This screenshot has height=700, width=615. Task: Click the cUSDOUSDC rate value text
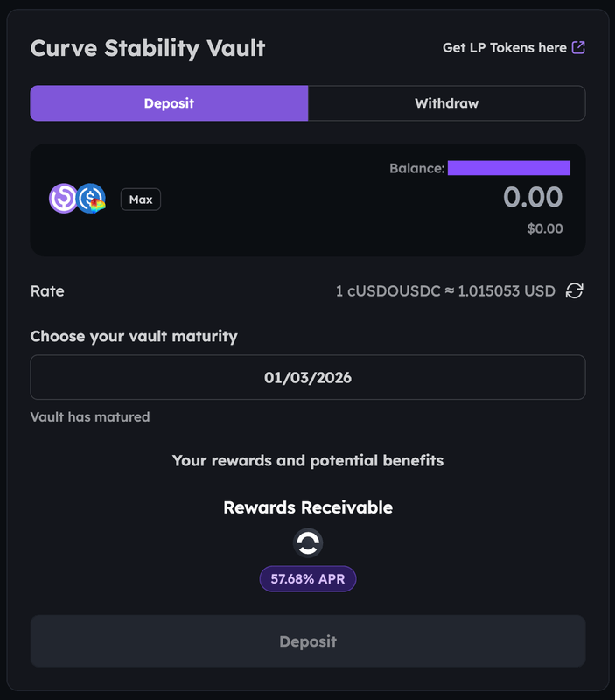[x=445, y=291]
